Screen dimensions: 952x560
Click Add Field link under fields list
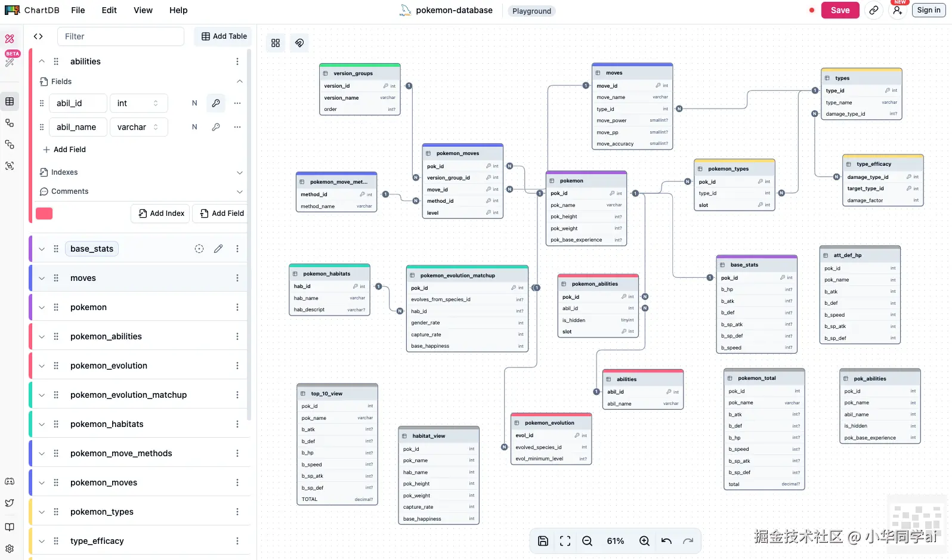click(x=64, y=150)
